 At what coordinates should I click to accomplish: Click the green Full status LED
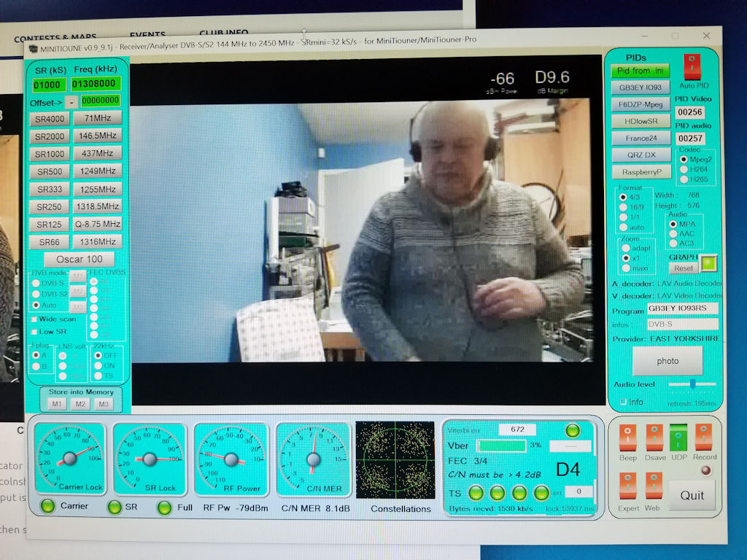pos(164,507)
